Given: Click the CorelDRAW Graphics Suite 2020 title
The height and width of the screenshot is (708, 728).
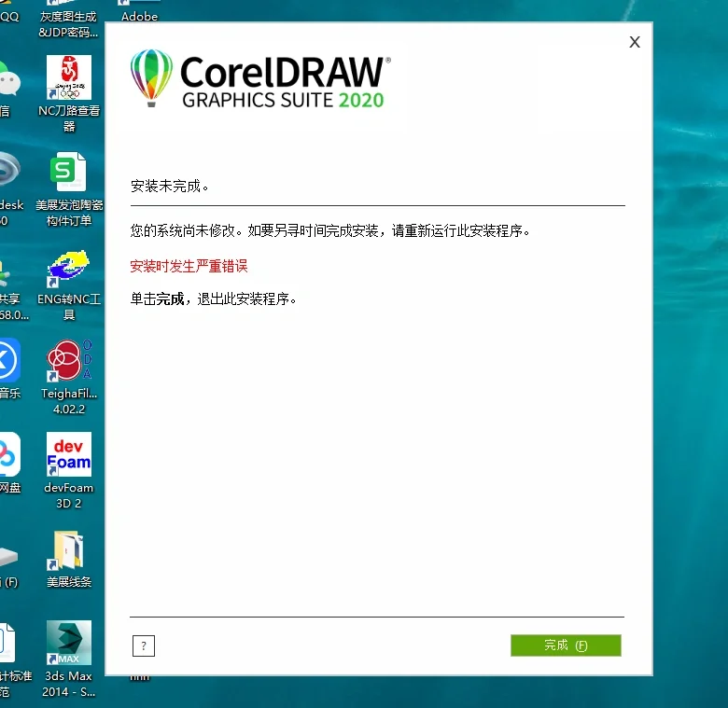Looking at the screenshot, I should 285,82.
